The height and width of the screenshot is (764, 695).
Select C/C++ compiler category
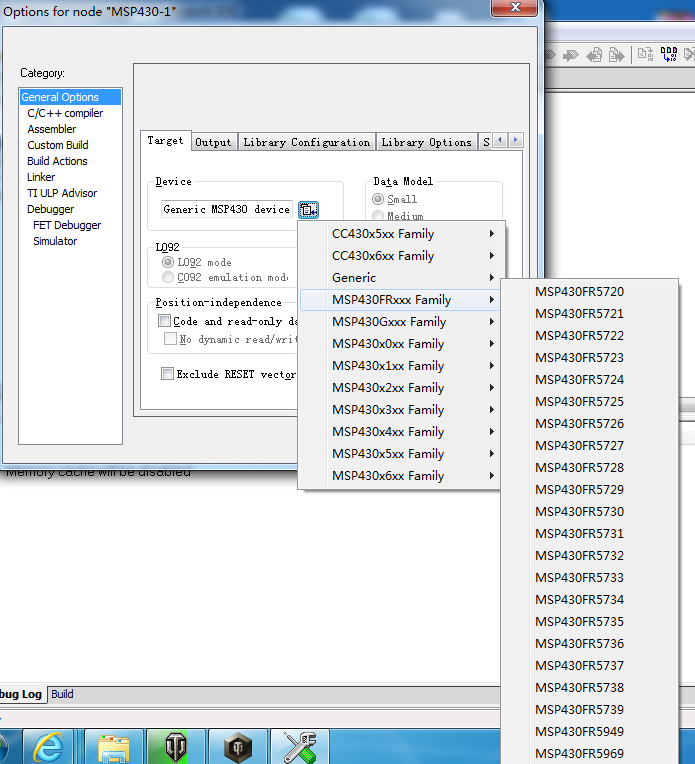pos(65,113)
